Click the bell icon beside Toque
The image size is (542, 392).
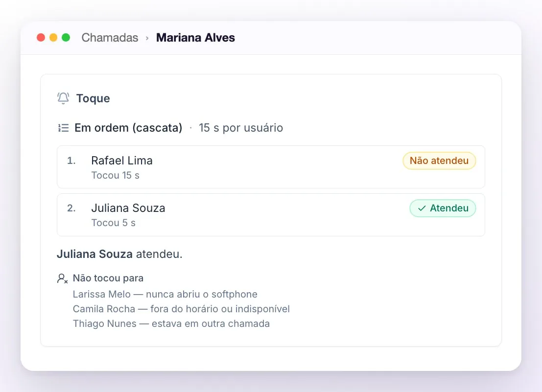(63, 98)
